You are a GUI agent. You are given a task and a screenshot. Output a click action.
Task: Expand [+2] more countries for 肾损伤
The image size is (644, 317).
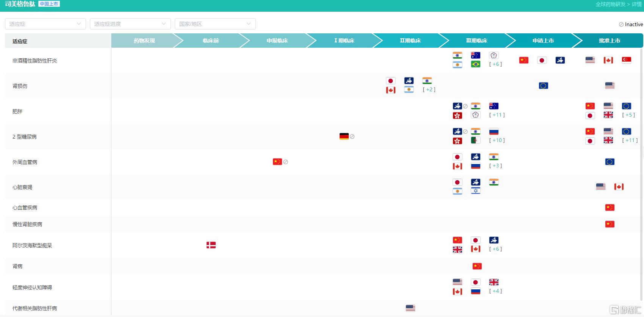pyautogui.click(x=429, y=90)
